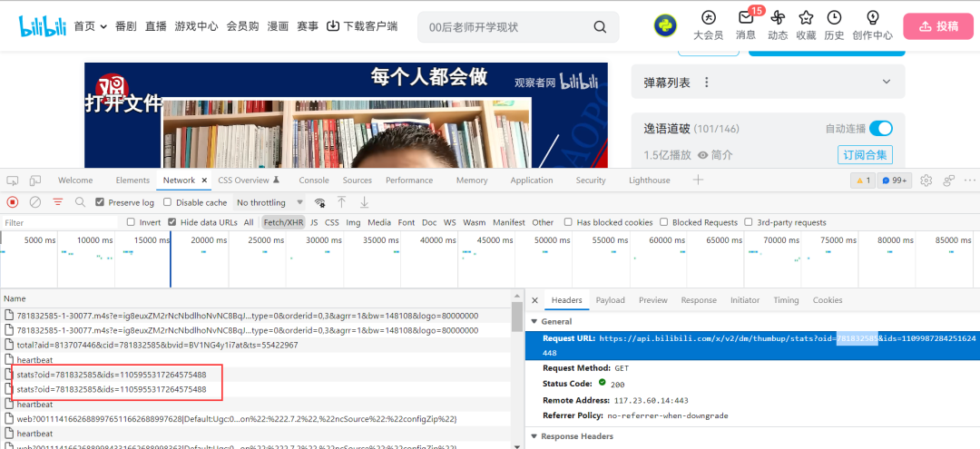Click the danmaku list three-dot menu
980x449 pixels.
click(x=706, y=83)
